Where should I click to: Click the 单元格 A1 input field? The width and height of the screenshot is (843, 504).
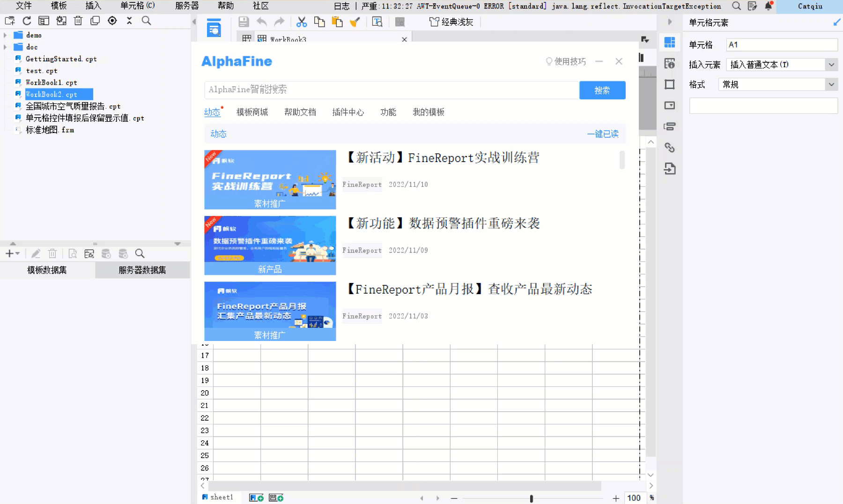tap(782, 44)
